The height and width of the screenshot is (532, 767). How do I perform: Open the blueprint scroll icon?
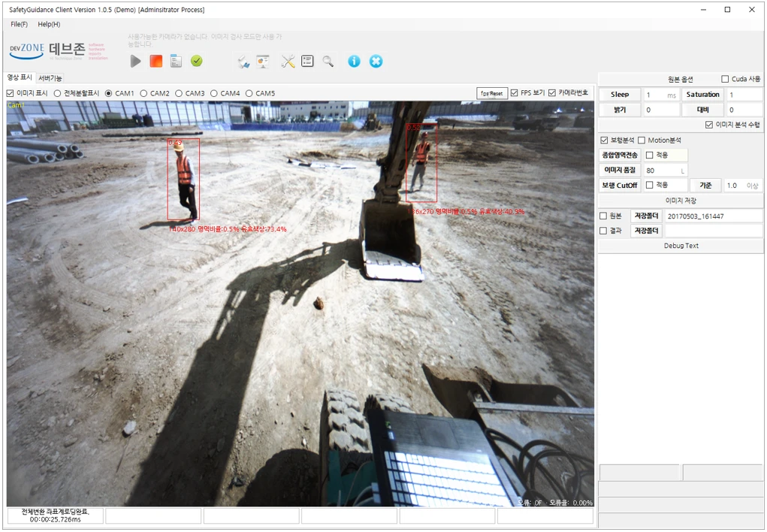(243, 62)
